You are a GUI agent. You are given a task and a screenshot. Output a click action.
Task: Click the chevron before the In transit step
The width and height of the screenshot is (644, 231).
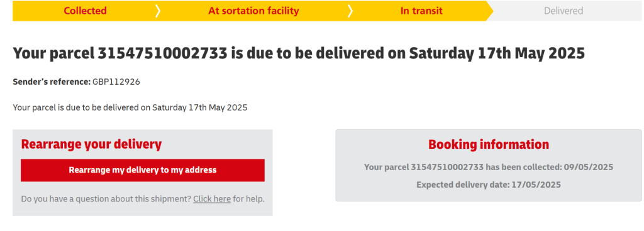(350, 11)
